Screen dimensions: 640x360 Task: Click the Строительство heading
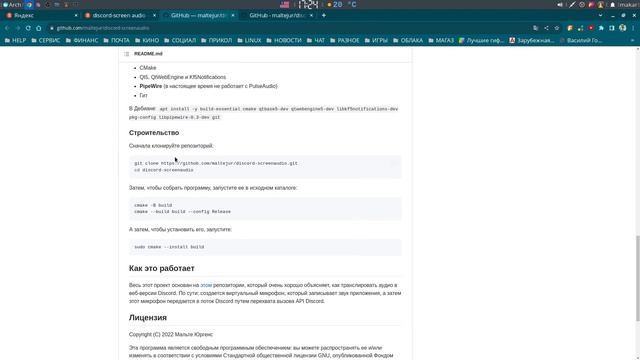tap(154, 133)
